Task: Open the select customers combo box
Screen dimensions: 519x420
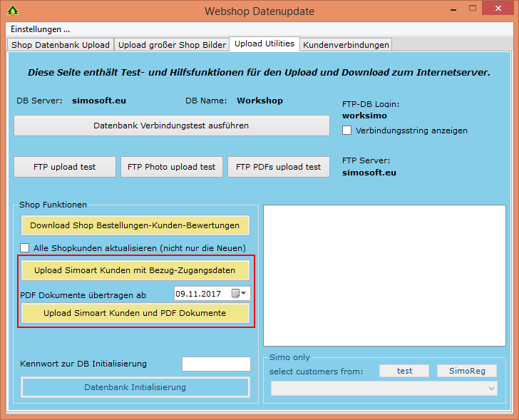Action: (384, 388)
